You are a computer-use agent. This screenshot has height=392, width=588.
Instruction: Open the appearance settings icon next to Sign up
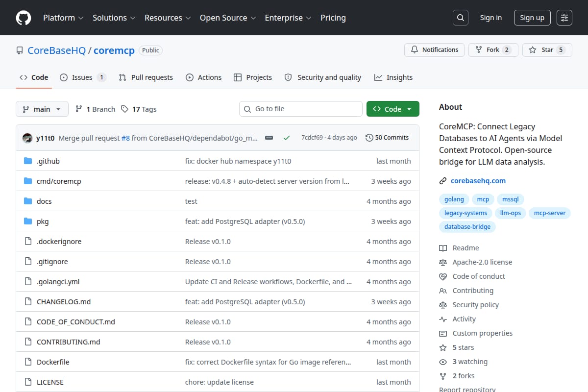pyautogui.click(x=564, y=18)
